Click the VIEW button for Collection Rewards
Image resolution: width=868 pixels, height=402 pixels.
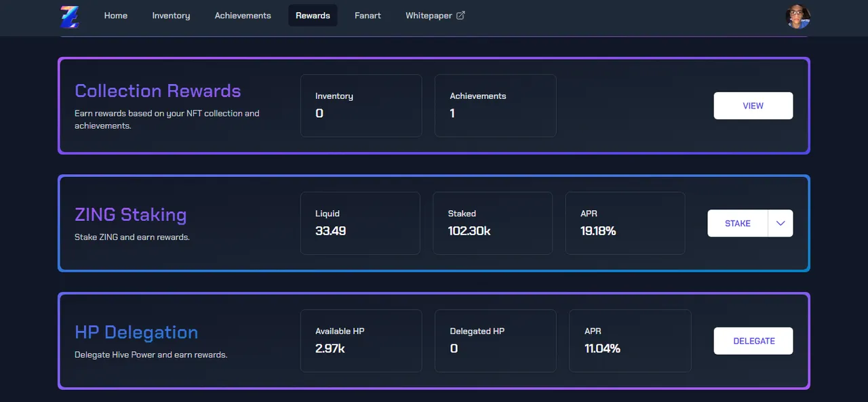pyautogui.click(x=753, y=106)
